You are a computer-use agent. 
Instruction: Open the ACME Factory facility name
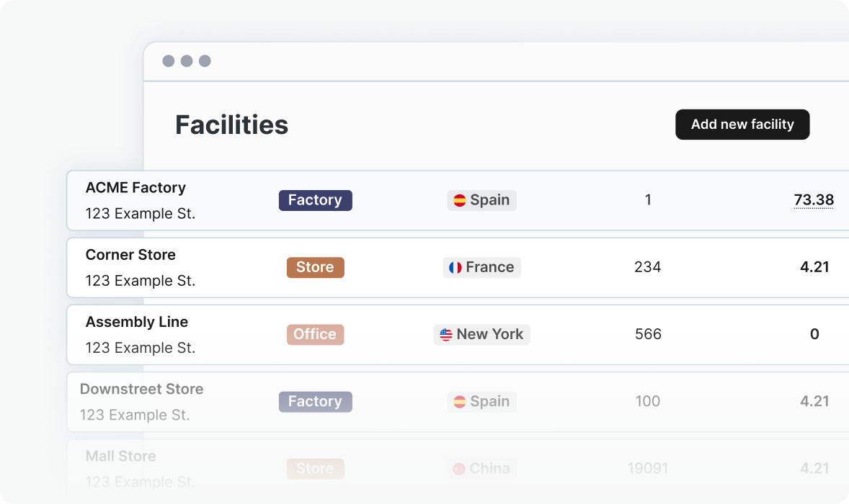pos(135,188)
